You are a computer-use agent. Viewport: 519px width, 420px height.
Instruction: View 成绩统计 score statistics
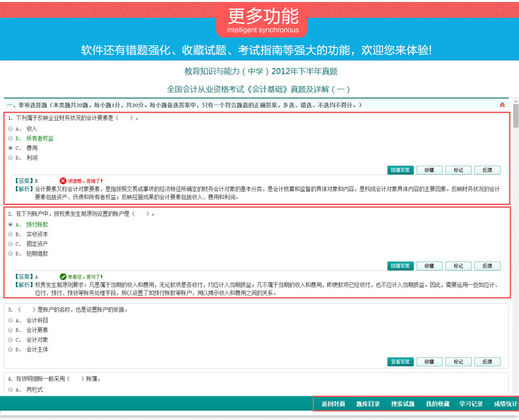click(505, 404)
